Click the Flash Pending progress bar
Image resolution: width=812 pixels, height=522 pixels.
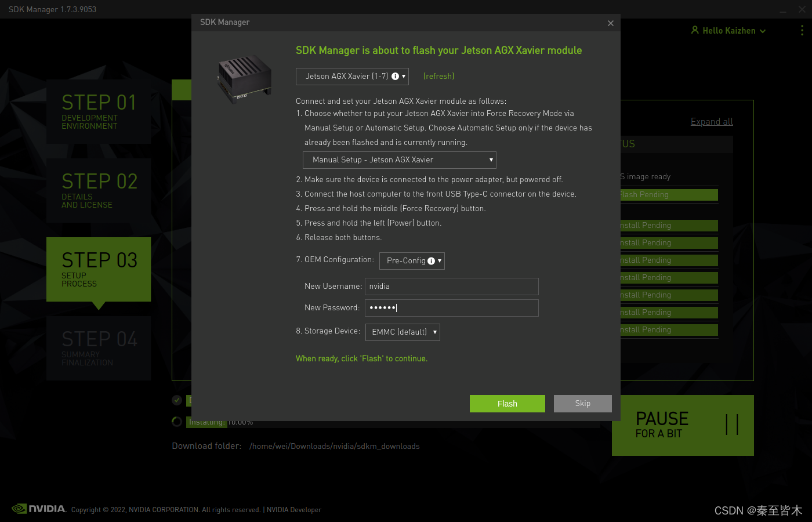point(669,195)
